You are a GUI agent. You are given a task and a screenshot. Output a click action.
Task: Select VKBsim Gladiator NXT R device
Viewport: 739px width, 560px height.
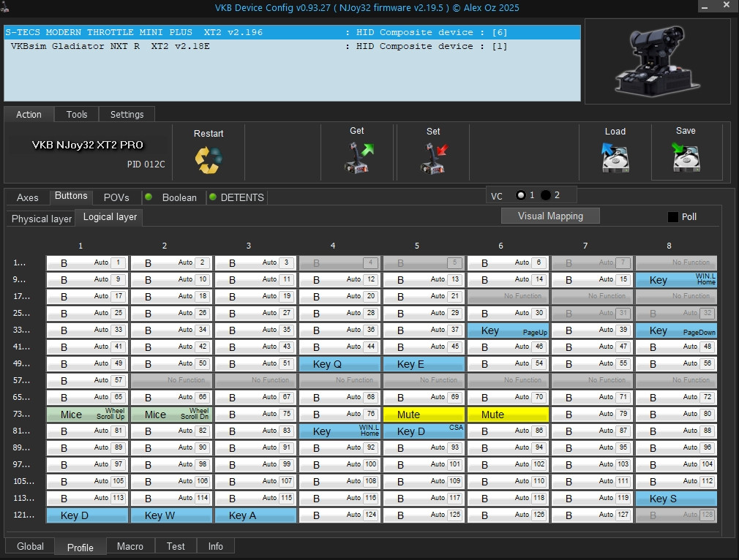pos(110,46)
